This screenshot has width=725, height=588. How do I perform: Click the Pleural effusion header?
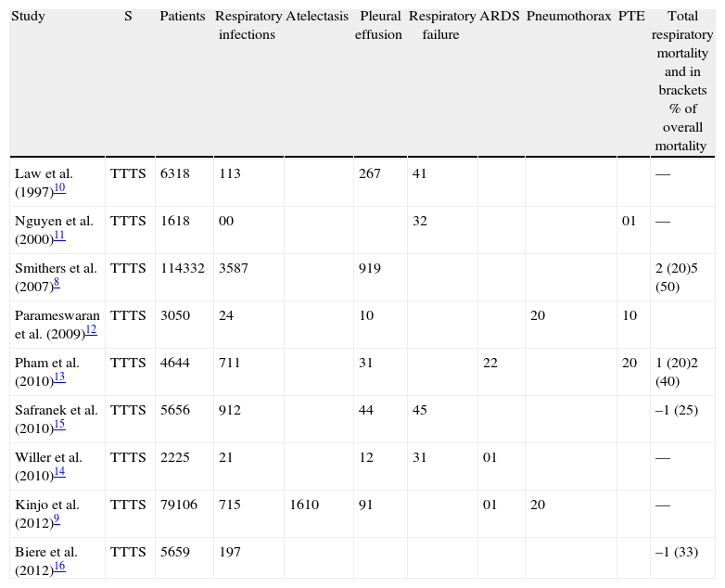pyautogui.click(x=379, y=26)
